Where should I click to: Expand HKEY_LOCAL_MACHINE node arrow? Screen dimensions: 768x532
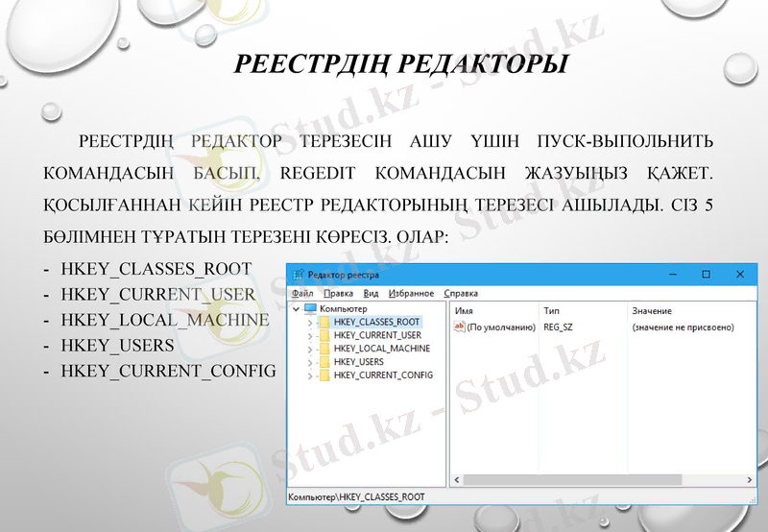pyautogui.click(x=309, y=349)
